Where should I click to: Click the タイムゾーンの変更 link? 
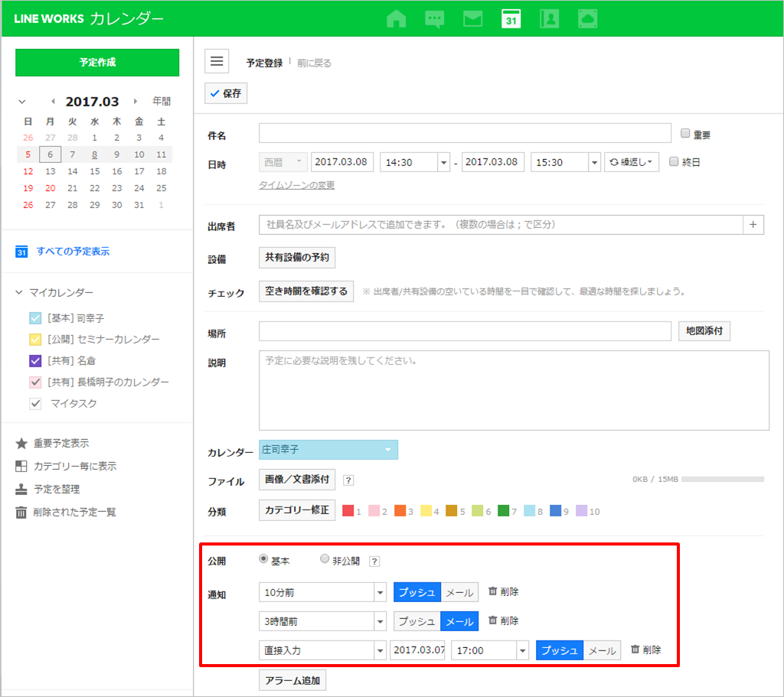296,185
